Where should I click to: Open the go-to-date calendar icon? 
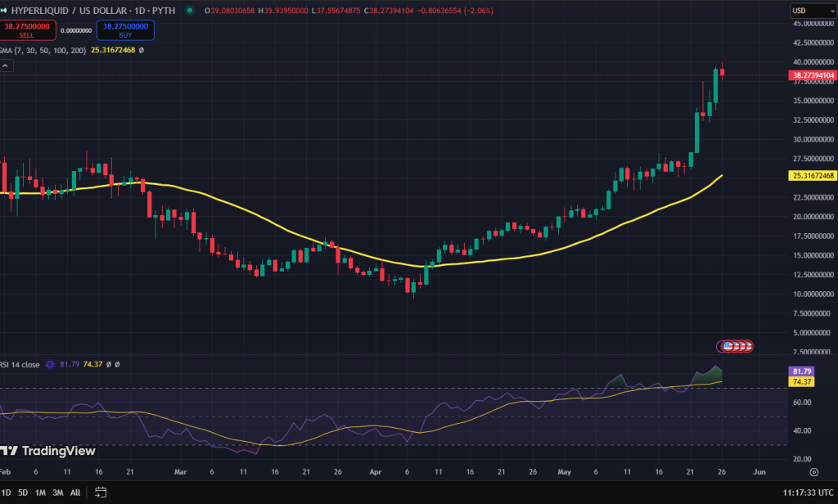(x=101, y=493)
